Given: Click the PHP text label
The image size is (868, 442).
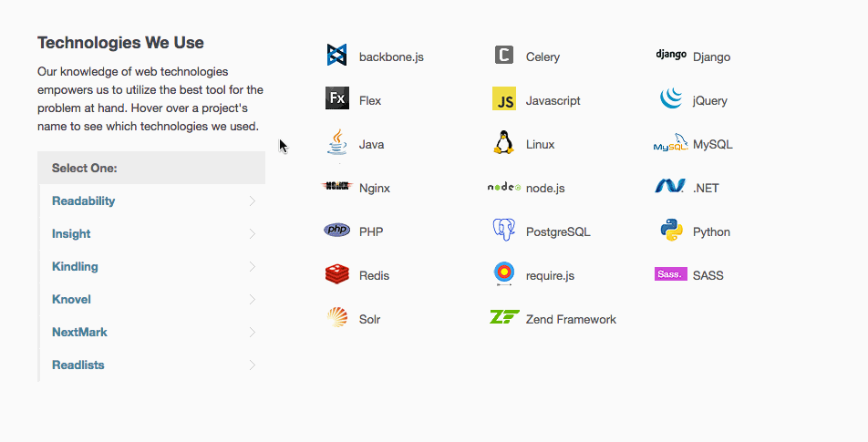Looking at the screenshot, I should 371,231.
